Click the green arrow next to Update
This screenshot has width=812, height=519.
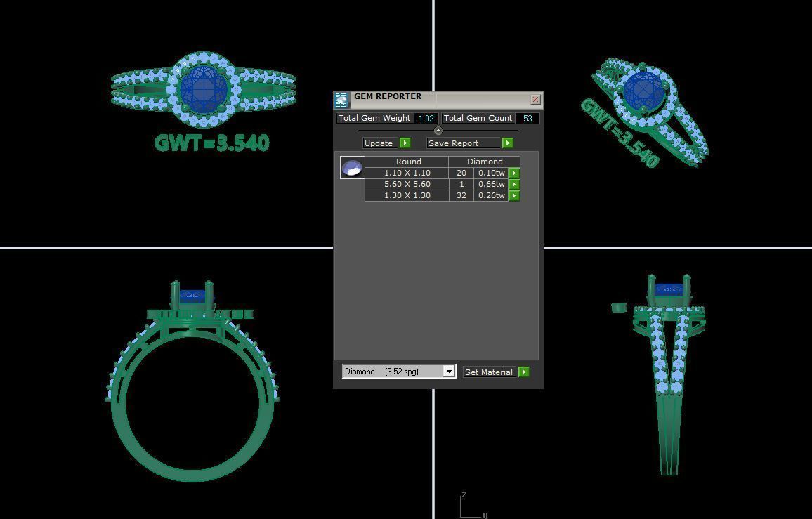pos(405,143)
